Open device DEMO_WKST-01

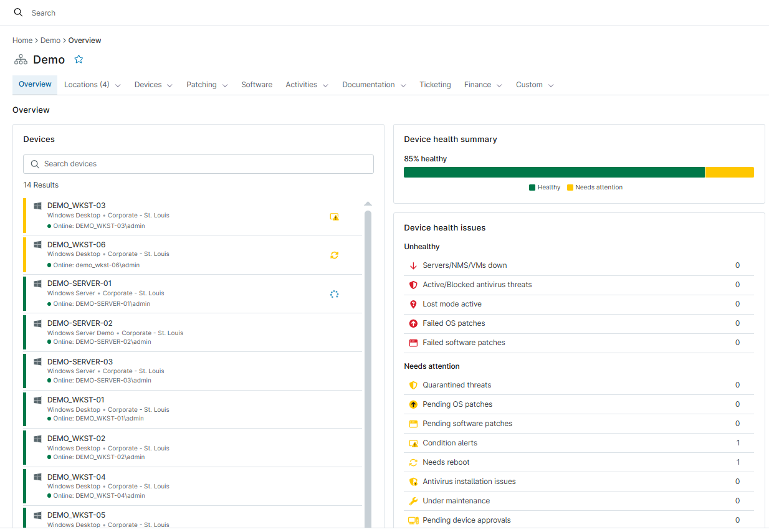click(76, 400)
